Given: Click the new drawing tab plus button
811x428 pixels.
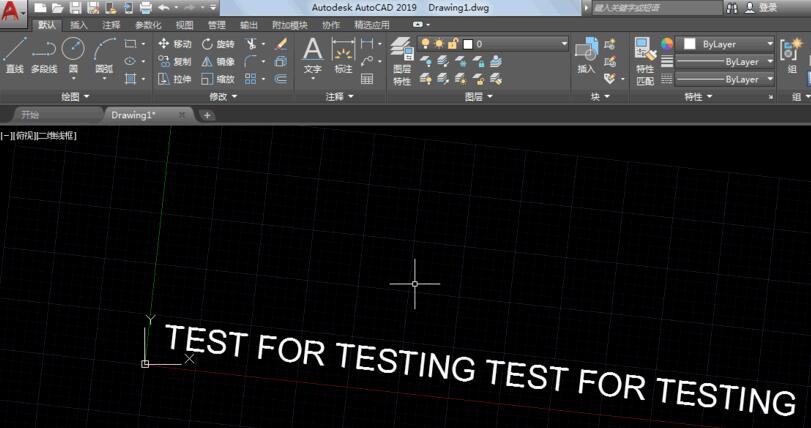Looking at the screenshot, I should 207,115.
